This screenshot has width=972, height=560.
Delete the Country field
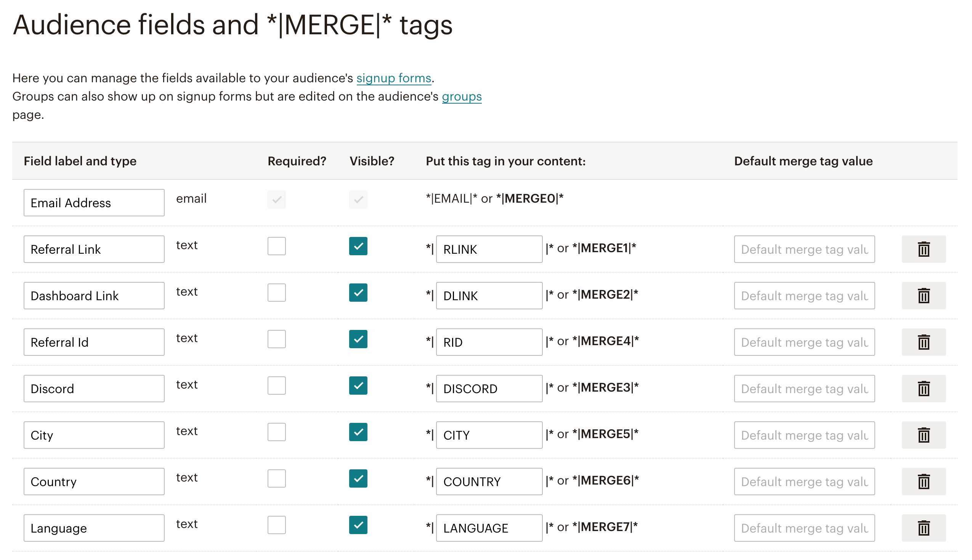tap(924, 482)
